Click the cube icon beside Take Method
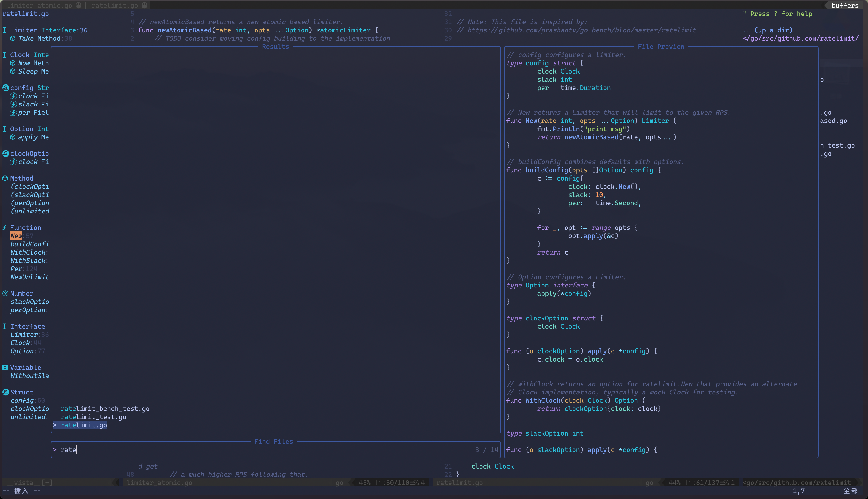This screenshot has height=499, width=868. [13, 38]
